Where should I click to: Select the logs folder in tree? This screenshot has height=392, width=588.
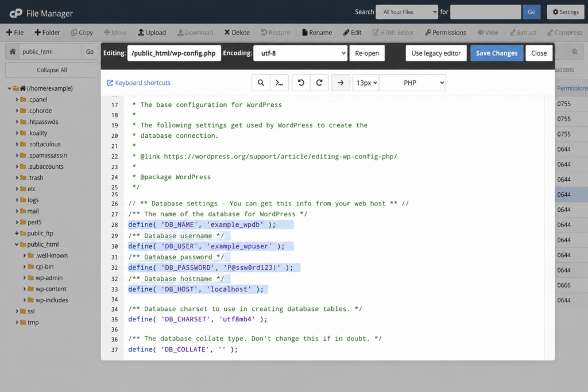point(33,200)
